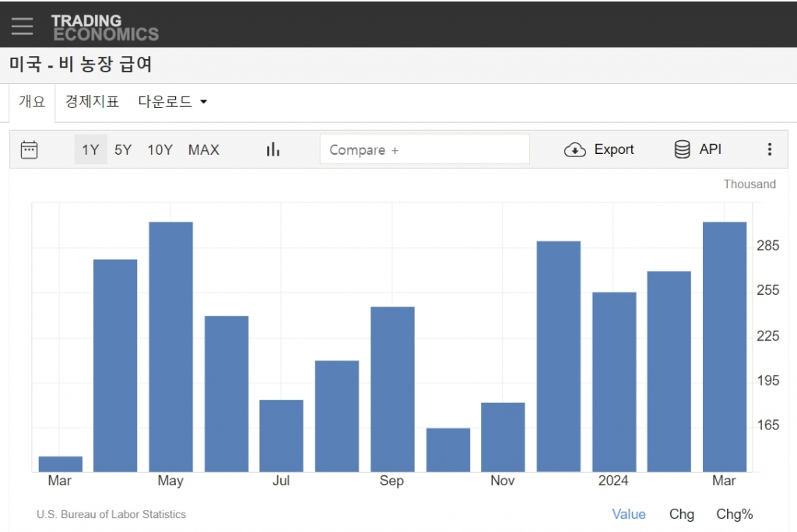
Task: Switch to the Chg view
Action: 682,514
